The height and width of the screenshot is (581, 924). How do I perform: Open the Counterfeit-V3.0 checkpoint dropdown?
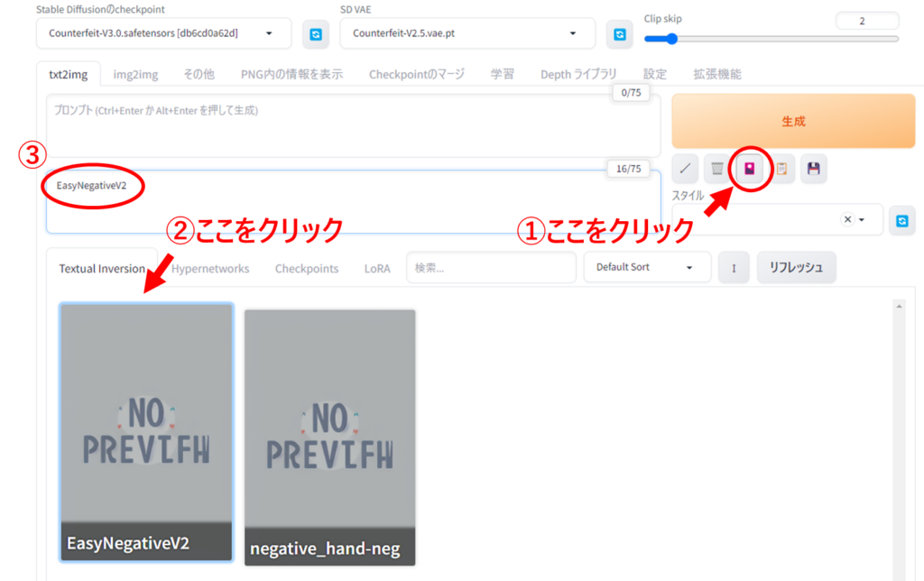162,34
